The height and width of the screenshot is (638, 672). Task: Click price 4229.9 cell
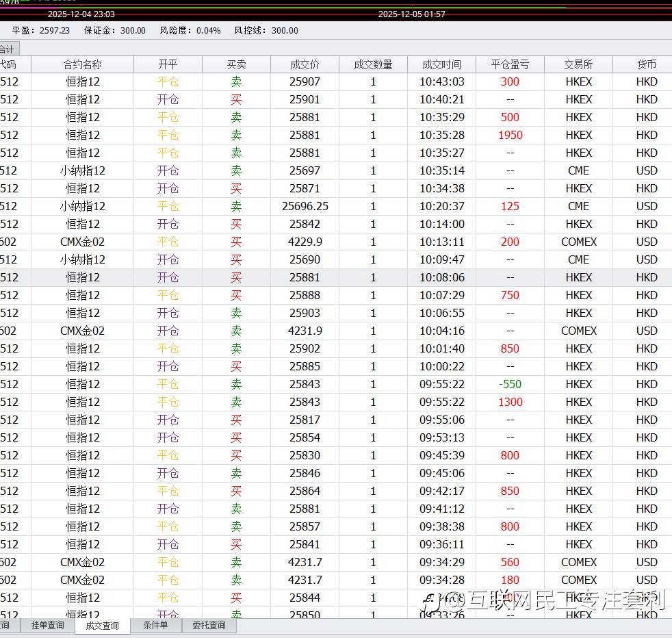pos(305,242)
